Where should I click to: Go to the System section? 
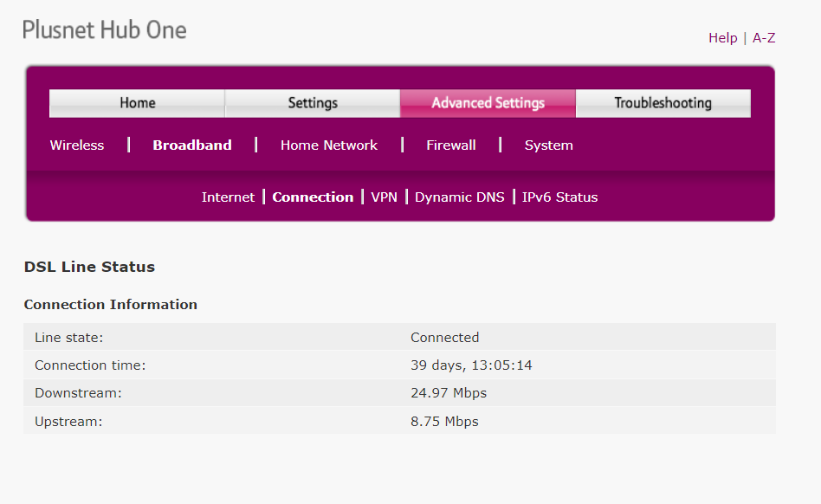pos(549,145)
